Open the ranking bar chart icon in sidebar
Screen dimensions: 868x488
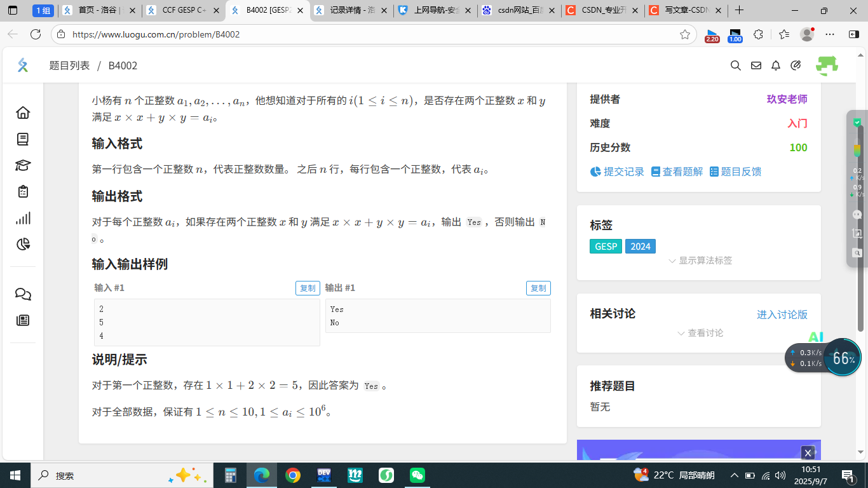click(23, 218)
